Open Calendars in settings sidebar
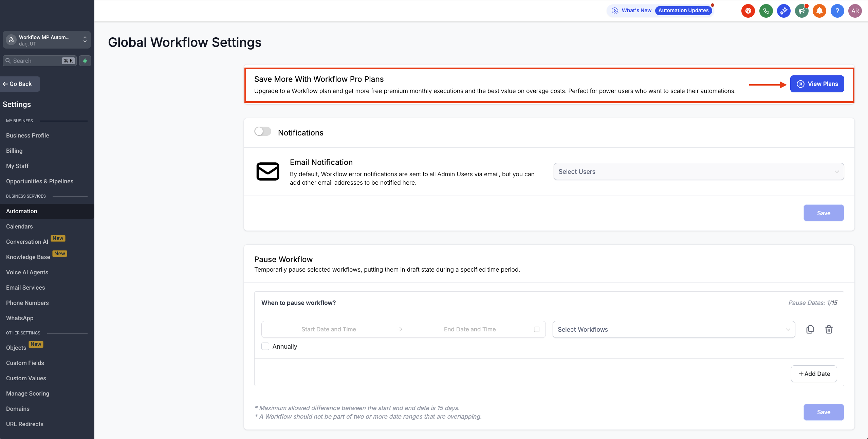 tap(19, 226)
